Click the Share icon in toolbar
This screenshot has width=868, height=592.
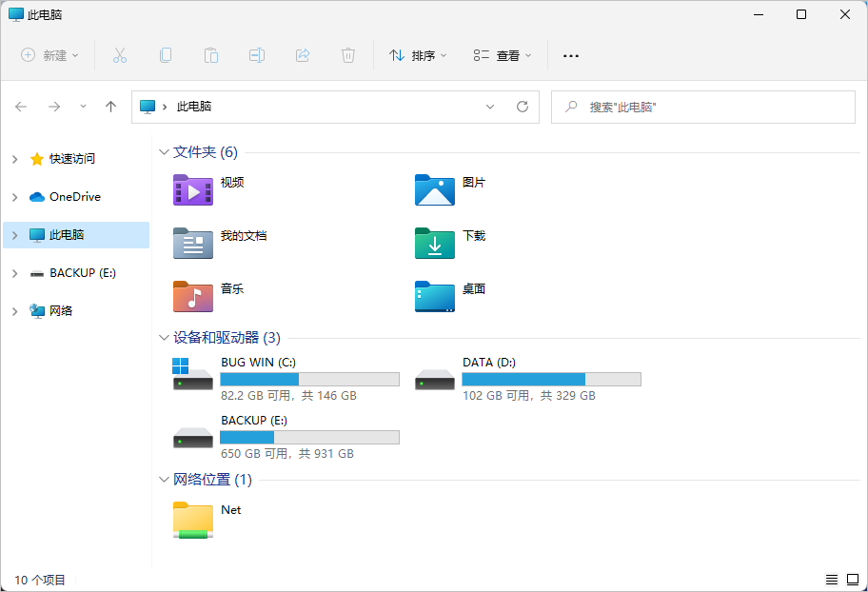pyautogui.click(x=303, y=55)
